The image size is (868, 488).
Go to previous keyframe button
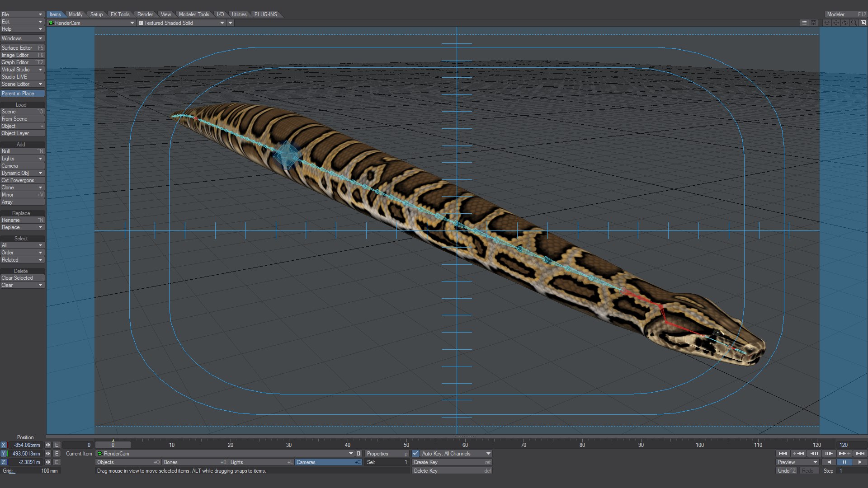pyautogui.click(x=798, y=453)
